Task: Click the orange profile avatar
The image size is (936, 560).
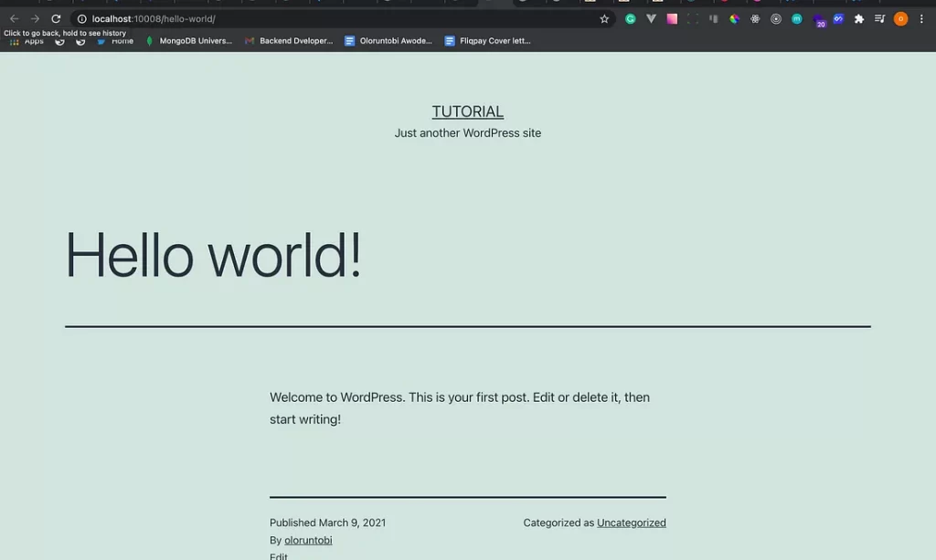Action: tap(900, 18)
